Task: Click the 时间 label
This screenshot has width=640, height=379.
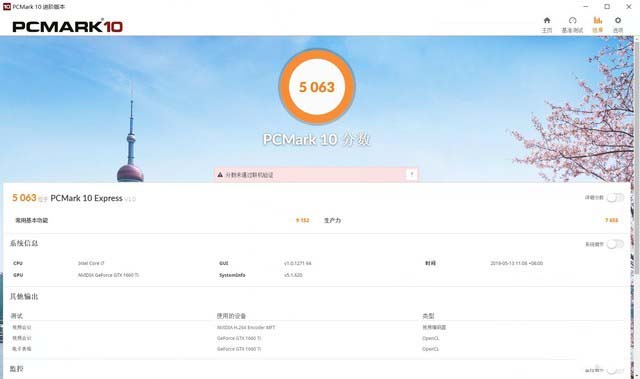Action: pos(430,263)
